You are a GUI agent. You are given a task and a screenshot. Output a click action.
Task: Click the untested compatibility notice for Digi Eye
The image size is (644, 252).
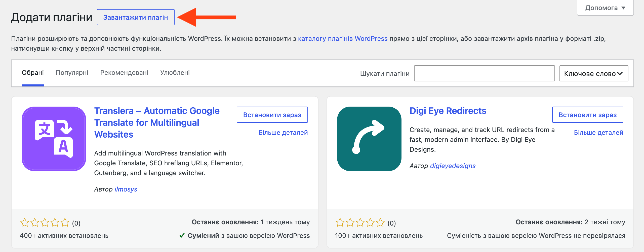pyautogui.click(x=536, y=236)
